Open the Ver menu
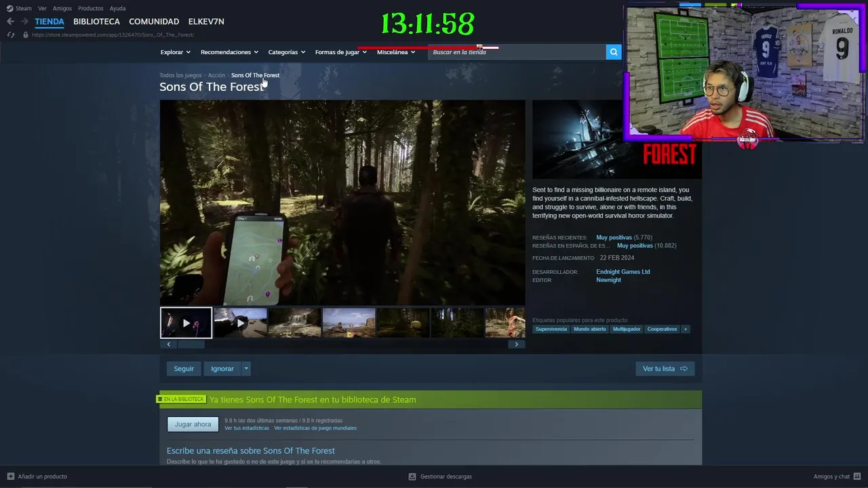Image resolution: width=868 pixels, height=488 pixels. click(x=42, y=8)
